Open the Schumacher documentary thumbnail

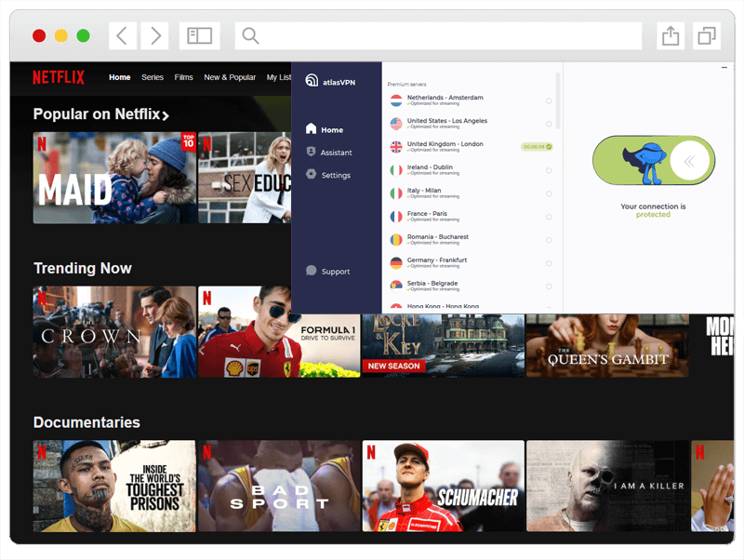point(444,486)
